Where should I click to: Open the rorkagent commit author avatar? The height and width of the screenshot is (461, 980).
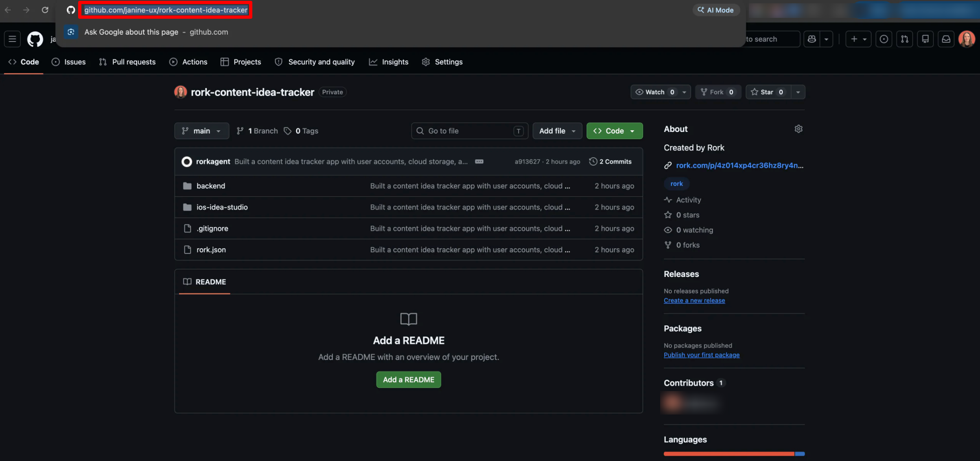coord(186,162)
